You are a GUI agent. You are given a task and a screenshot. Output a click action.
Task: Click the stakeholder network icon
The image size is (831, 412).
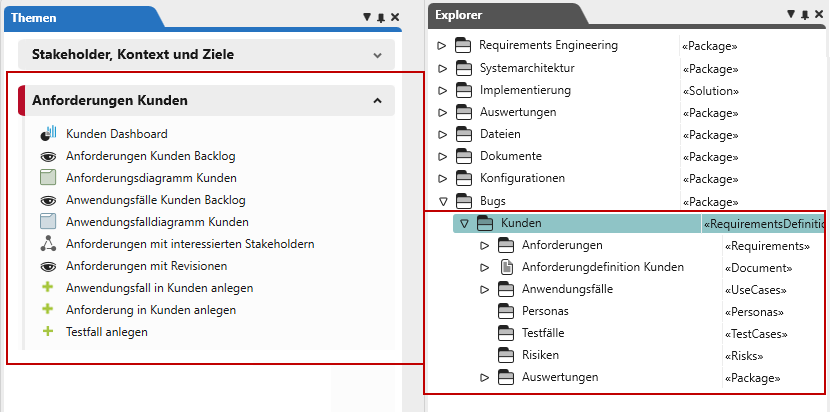47,244
